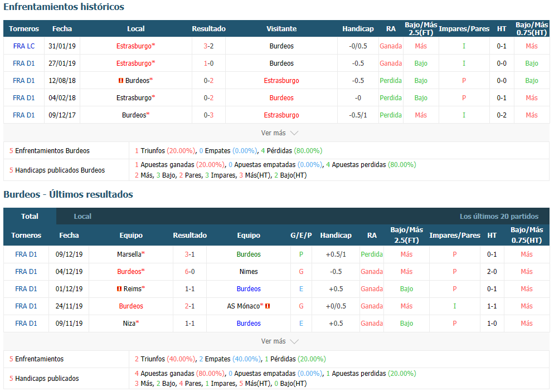
Task: Click Estrasburgo local team on 27/01/19
Action: coord(134,63)
